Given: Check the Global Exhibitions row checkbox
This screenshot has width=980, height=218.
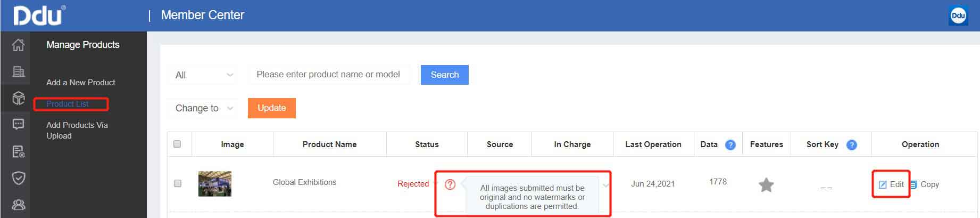Looking at the screenshot, I should (177, 183).
